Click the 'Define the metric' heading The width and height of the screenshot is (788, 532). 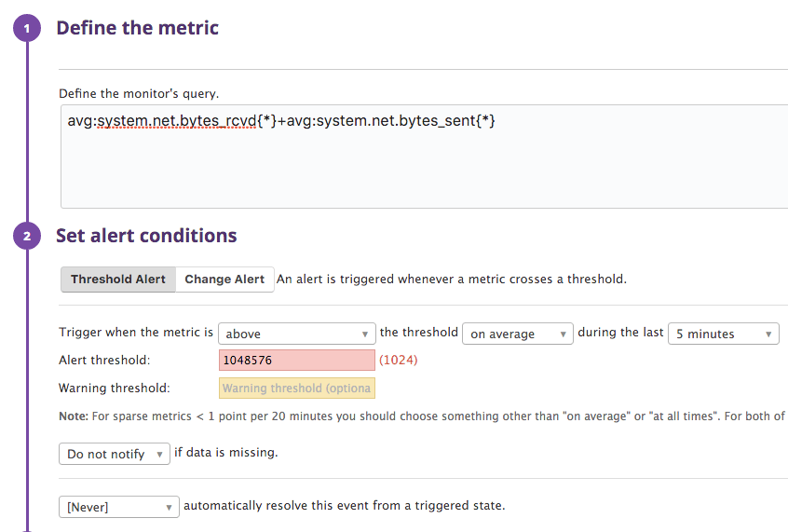point(137,28)
